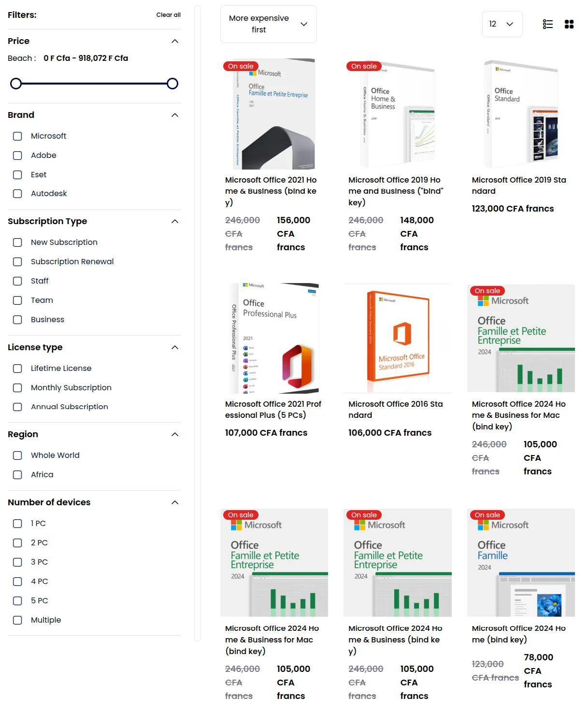The width and height of the screenshot is (588, 712).
Task: Collapse the Number of devices chevron
Action: coord(175,502)
